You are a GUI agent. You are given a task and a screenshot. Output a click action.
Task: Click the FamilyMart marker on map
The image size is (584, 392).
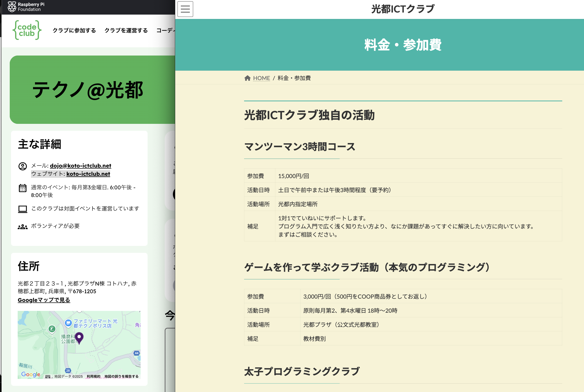(x=68, y=323)
